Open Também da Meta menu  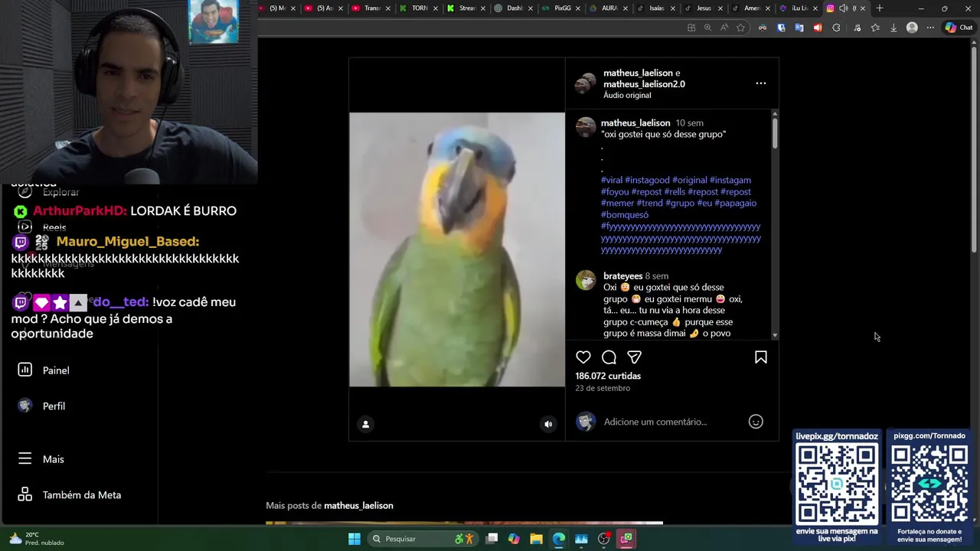point(69,495)
